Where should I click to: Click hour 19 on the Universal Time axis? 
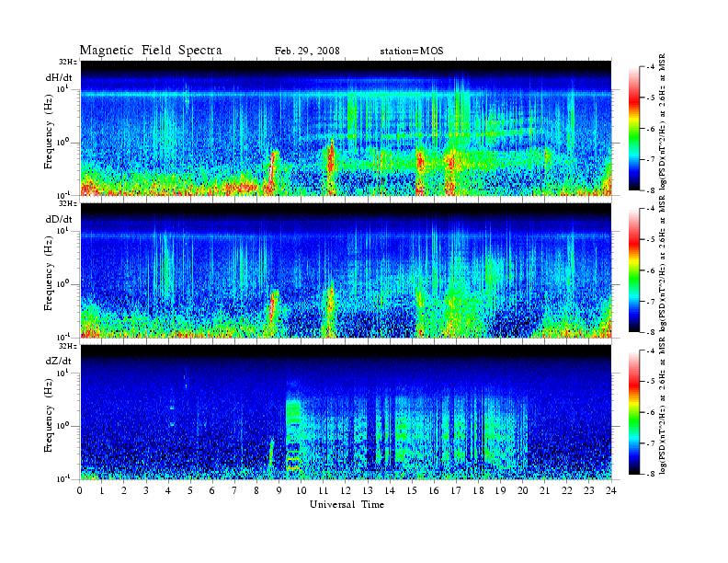500,490
